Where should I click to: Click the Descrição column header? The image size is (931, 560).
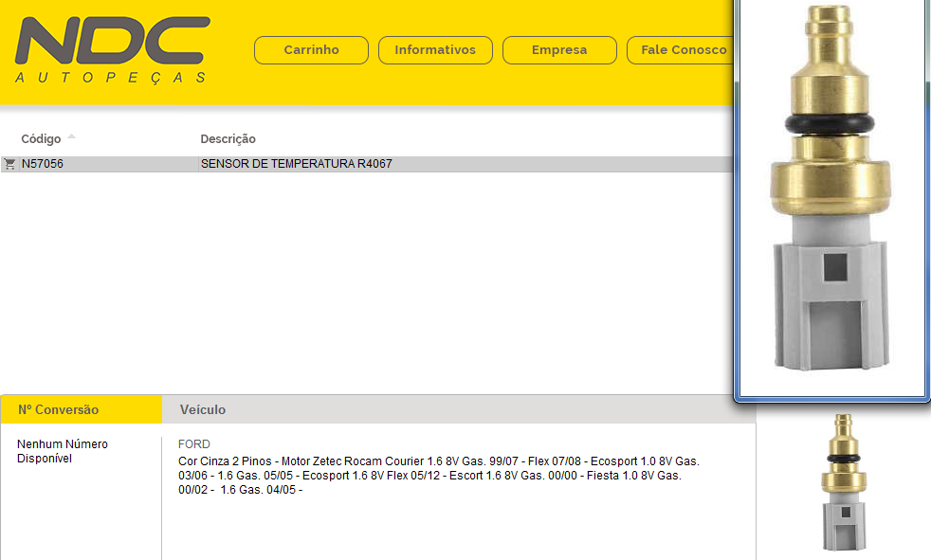(228, 138)
